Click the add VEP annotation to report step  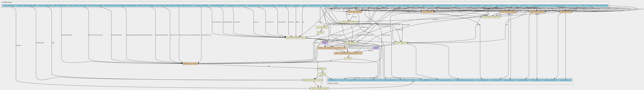pos(320,88)
